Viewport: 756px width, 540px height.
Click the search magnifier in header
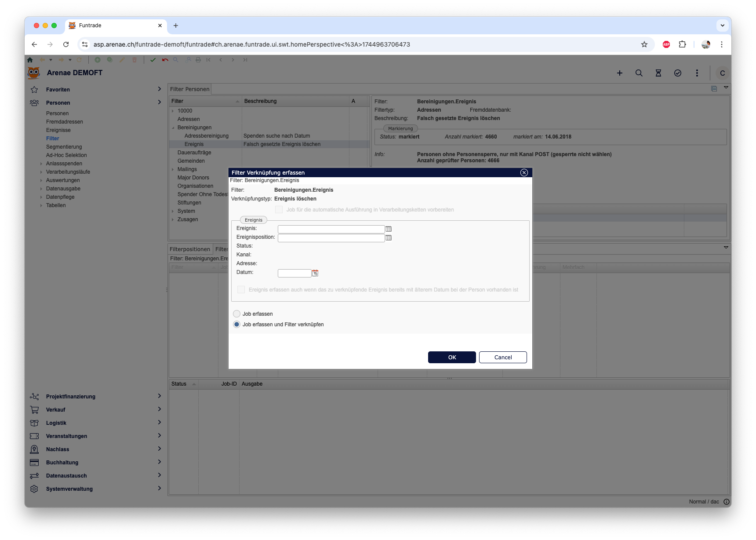[639, 73]
